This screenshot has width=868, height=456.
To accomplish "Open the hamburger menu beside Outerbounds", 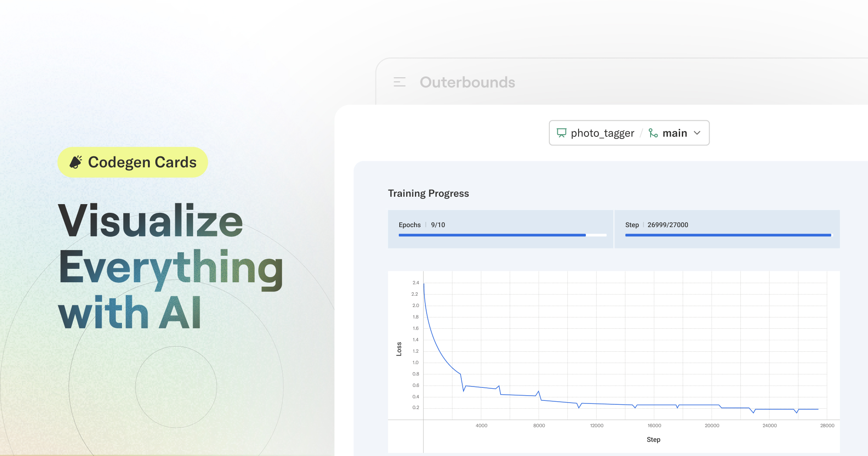I will pyautogui.click(x=399, y=82).
